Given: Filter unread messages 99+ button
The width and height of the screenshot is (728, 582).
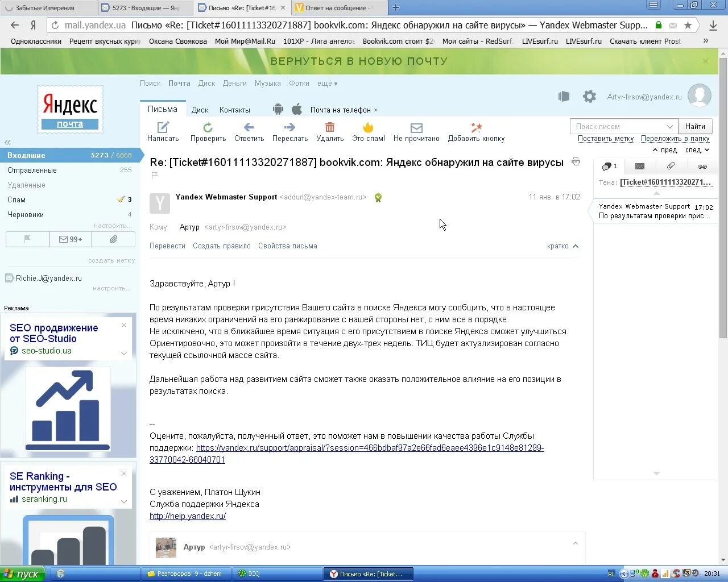Looking at the screenshot, I should pos(71,239).
